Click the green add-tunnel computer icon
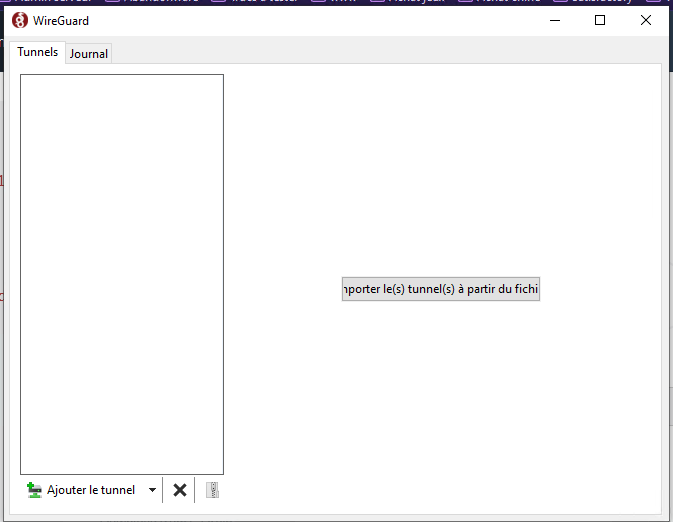This screenshot has width=673, height=522. (34, 490)
